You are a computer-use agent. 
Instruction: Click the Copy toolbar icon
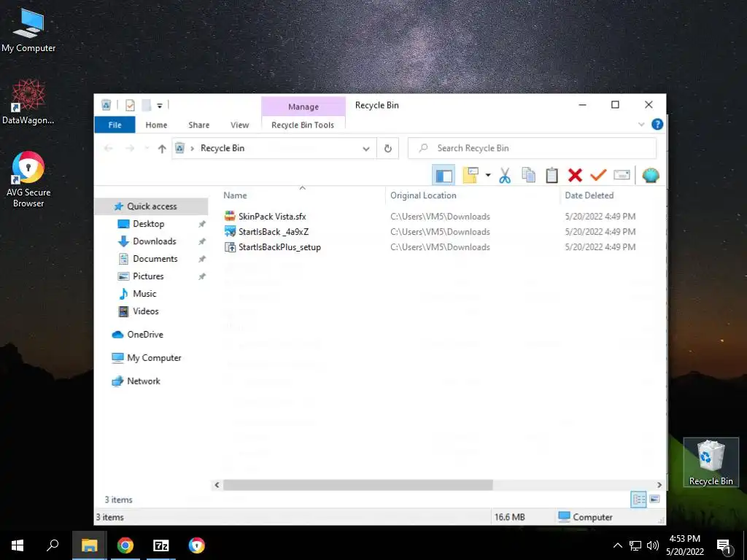click(x=528, y=175)
